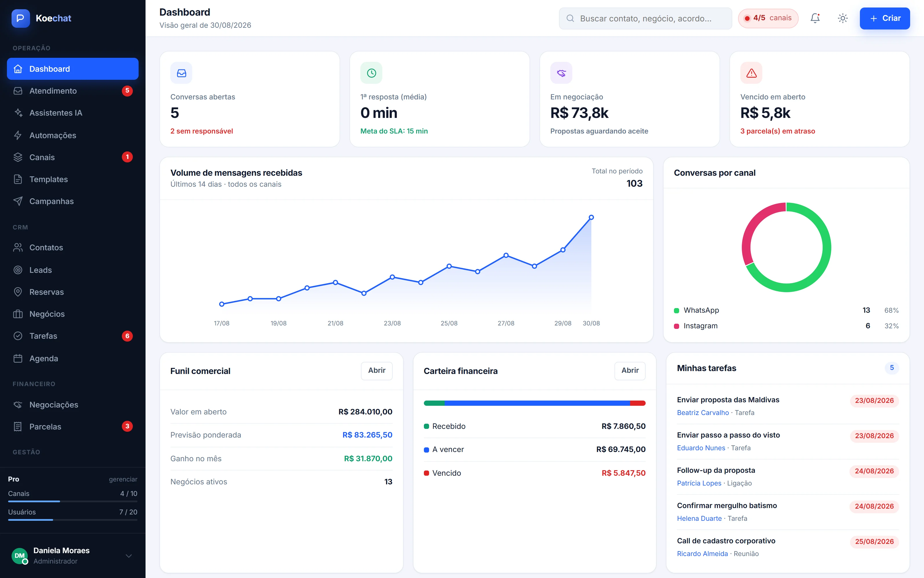The image size is (924, 578).
Task: Focus the Buscar contato search field
Action: pyautogui.click(x=645, y=18)
